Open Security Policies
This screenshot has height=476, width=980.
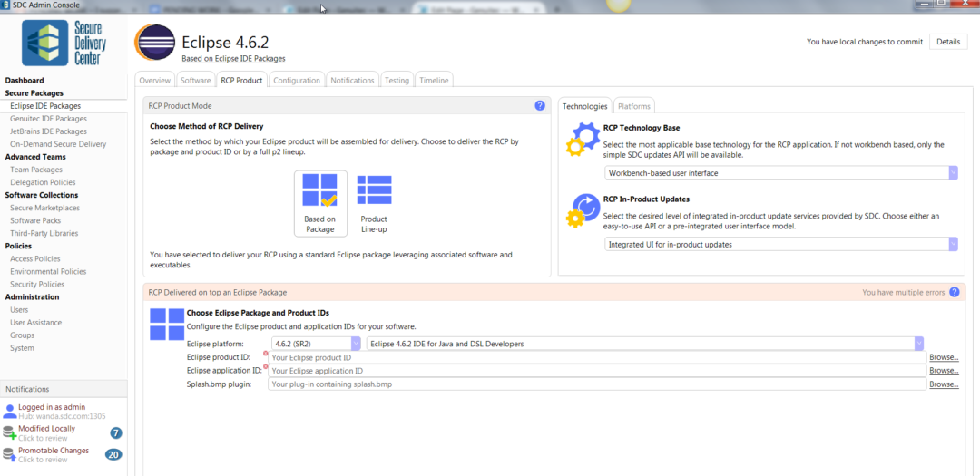pyautogui.click(x=37, y=284)
